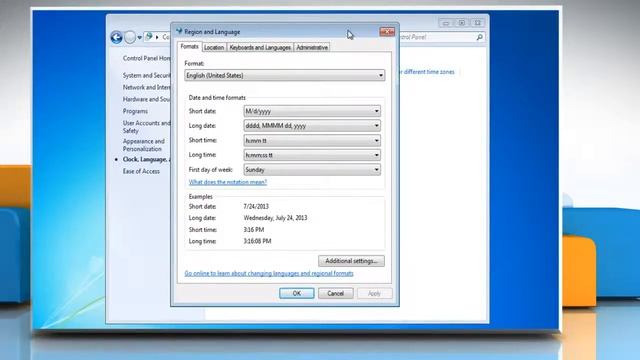Open Programs category in sidebar
Image resolution: width=640 pixels, height=360 pixels.
(x=135, y=111)
